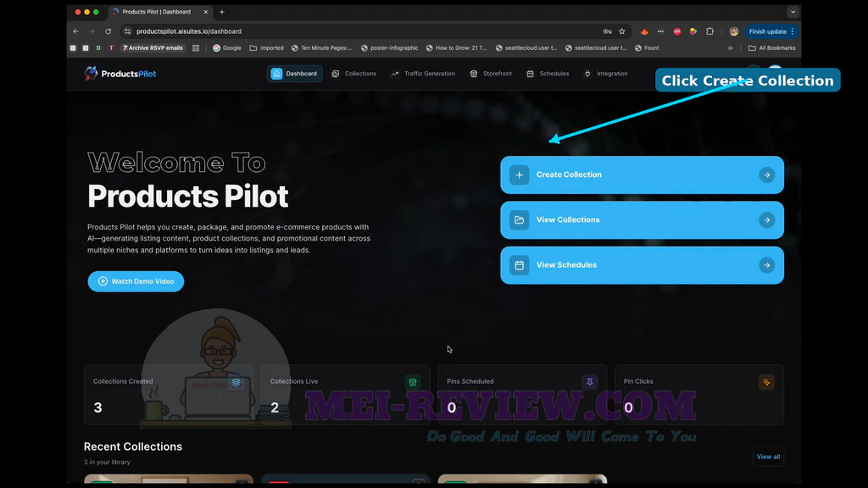Click the Pin Clicks label
The width and height of the screenshot is (868, 488).
tap(638, 381)
